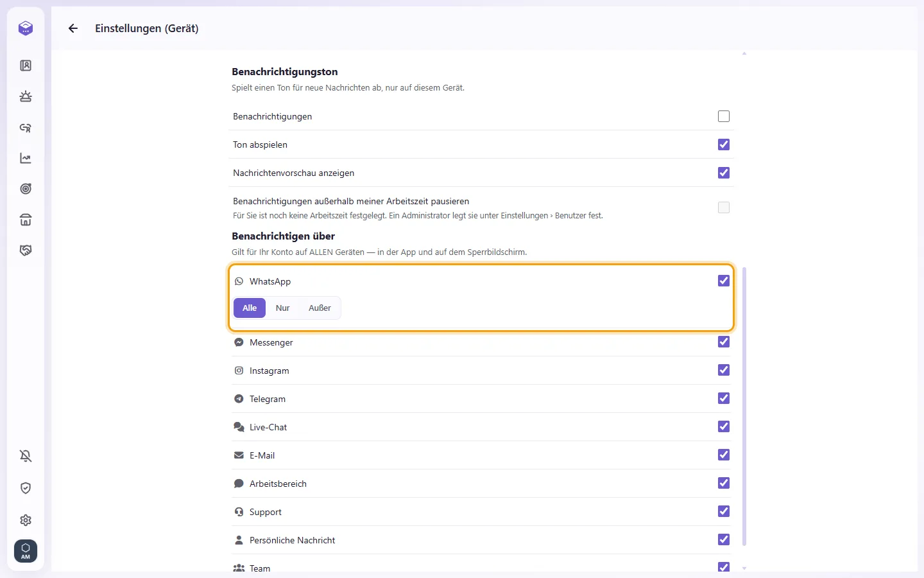This screenshot has height=578, width=924.
Task: Open the store icon in sidebar
Action: pos(26,220)
